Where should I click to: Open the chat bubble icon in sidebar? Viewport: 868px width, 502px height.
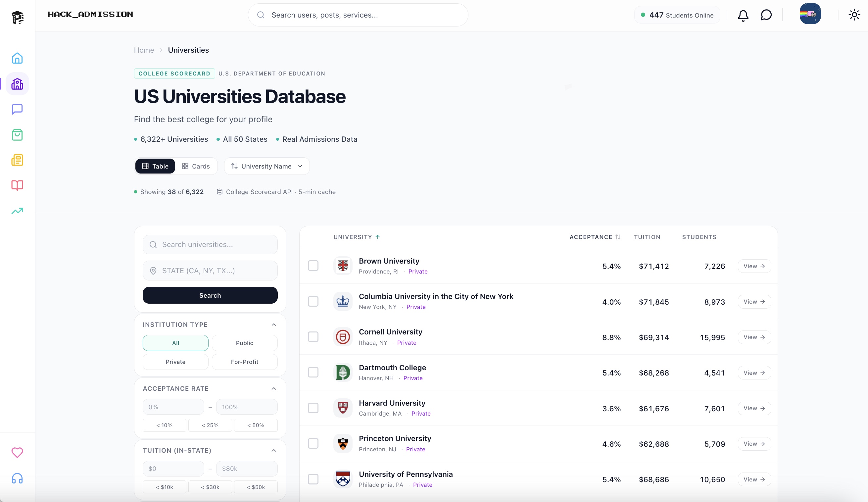coord(17,109)
